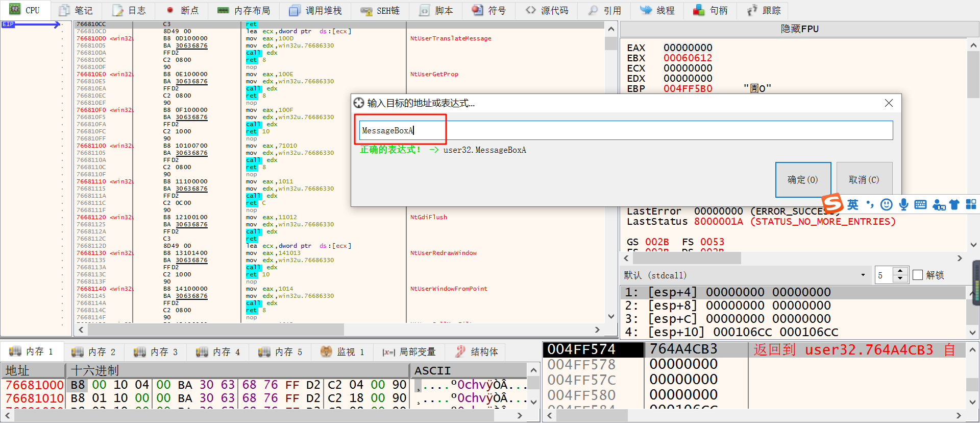This screenshot has height=423, width=980.
Task: Click the 隐藏FPU button
Action: 799,29
